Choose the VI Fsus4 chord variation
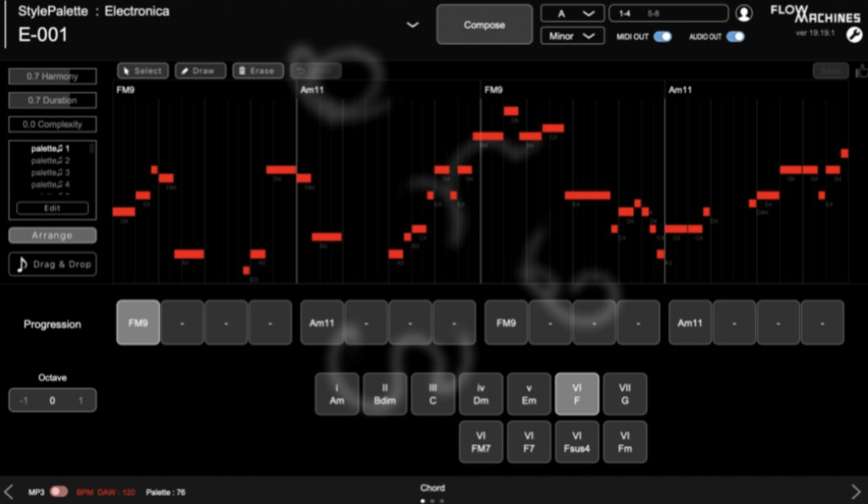 pos(576,442)
